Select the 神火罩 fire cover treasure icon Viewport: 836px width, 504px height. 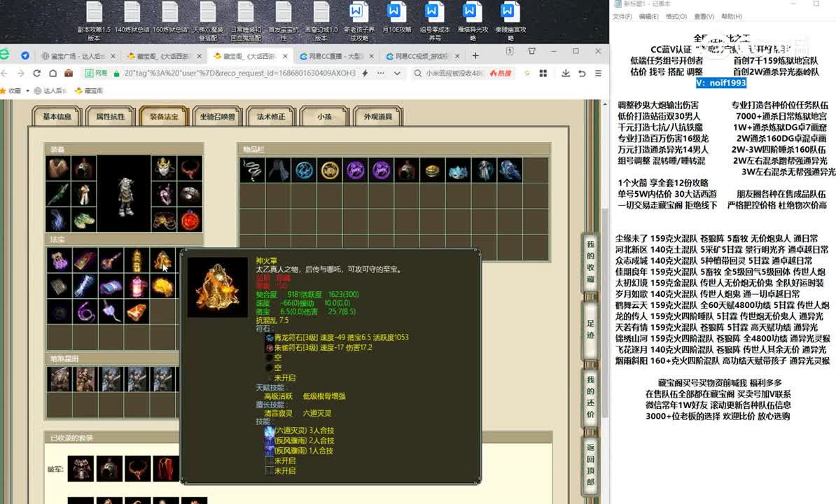[x=162, y=260]
